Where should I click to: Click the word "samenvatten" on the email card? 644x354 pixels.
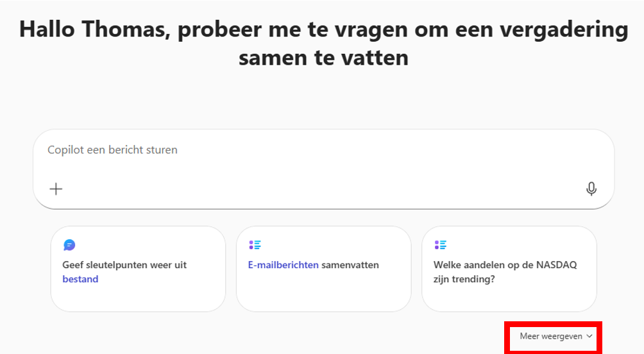[x=350, y=264]
